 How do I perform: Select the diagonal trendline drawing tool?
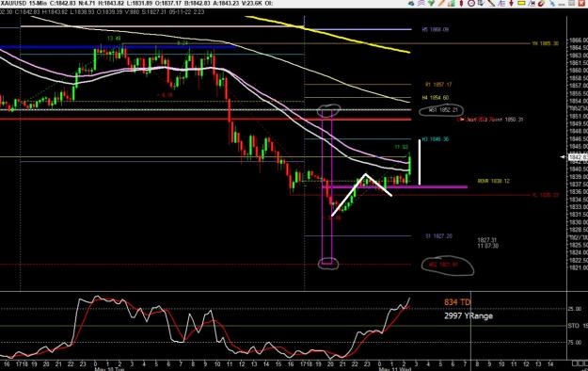(491, 3)
